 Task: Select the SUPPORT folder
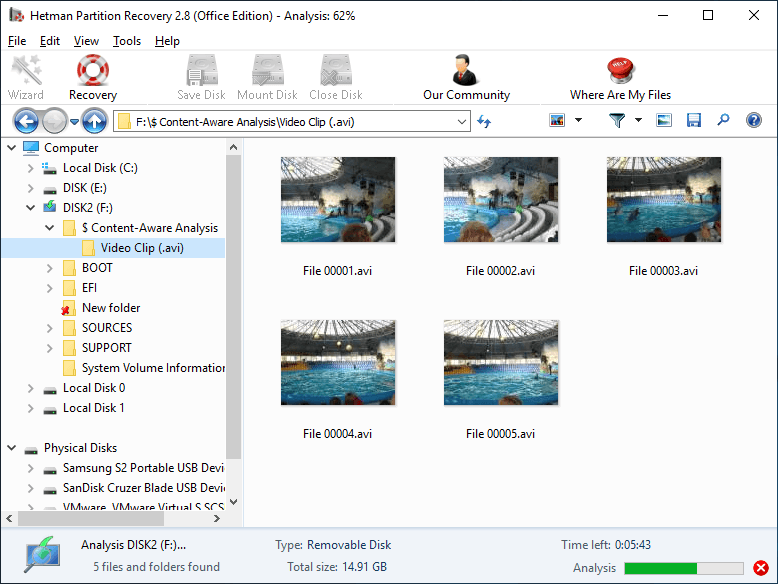[x=107, y=348]
